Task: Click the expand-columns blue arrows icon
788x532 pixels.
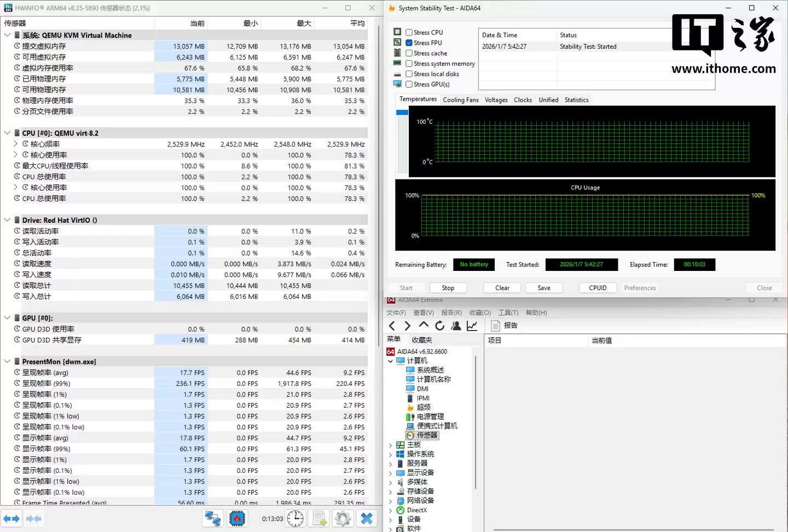Action: 11,518
